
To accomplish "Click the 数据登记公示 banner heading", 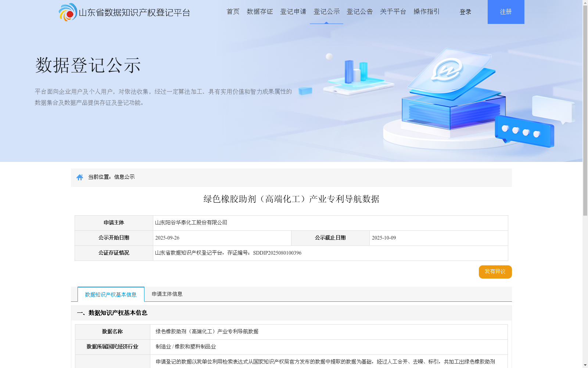I will (88, 66).
